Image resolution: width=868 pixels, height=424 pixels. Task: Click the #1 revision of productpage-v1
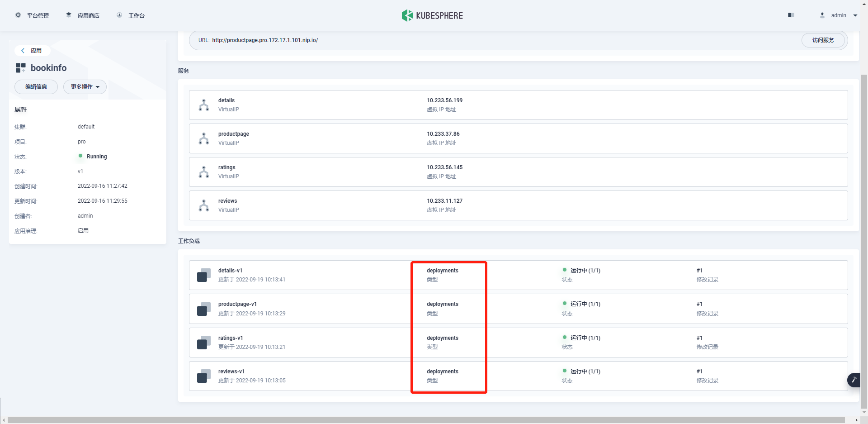point(699,304)
